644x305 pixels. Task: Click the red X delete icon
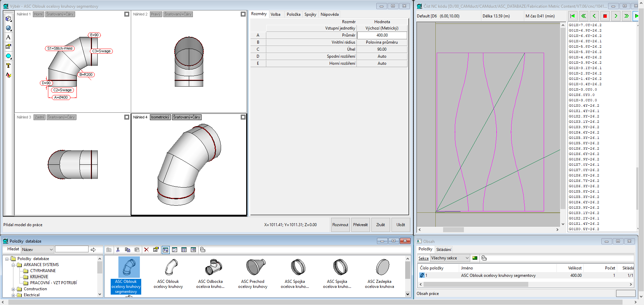(146, 250)
